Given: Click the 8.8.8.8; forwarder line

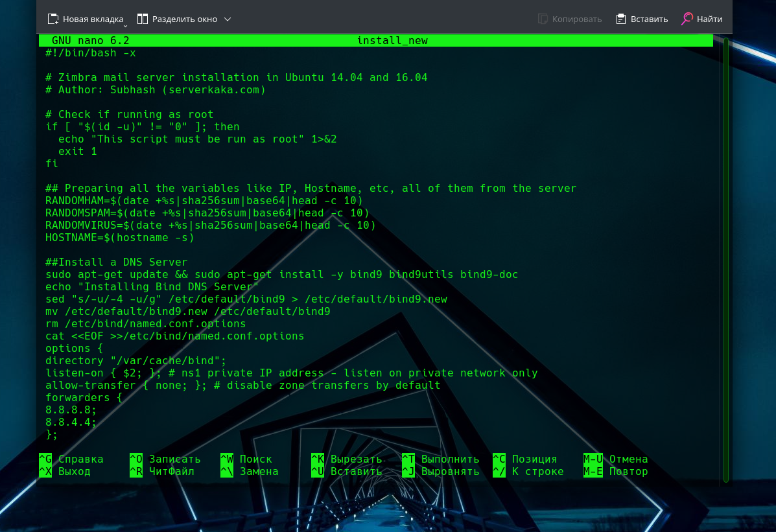Looking at the screenshot, I should (x=71, y=410).
